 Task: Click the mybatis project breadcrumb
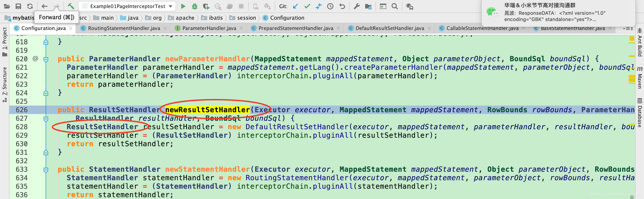(19, 18)
